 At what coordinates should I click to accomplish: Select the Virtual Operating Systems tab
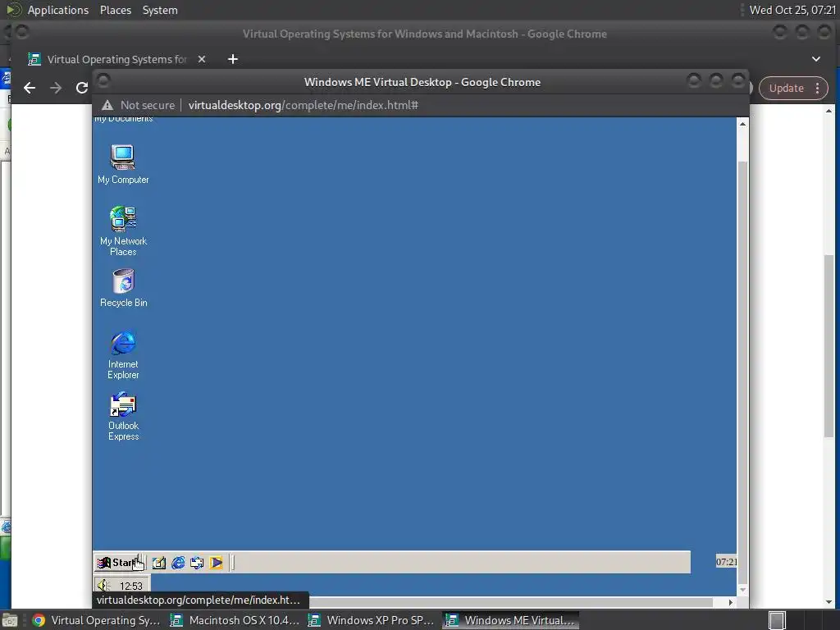(116, 59)
